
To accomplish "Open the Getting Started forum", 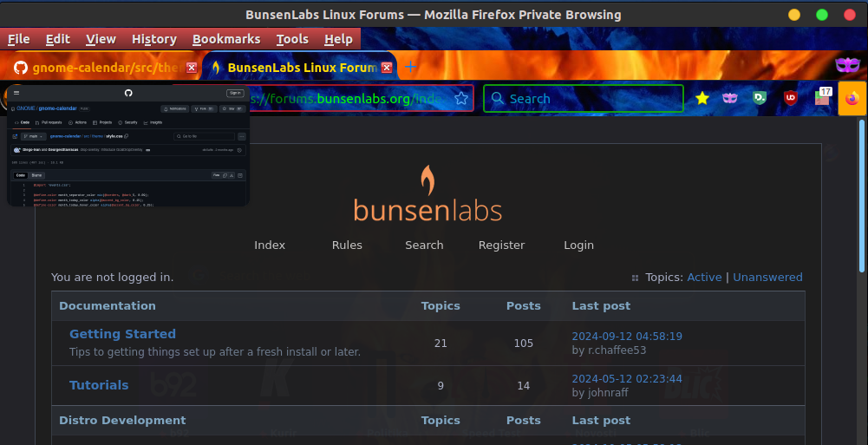I will 122,334.
